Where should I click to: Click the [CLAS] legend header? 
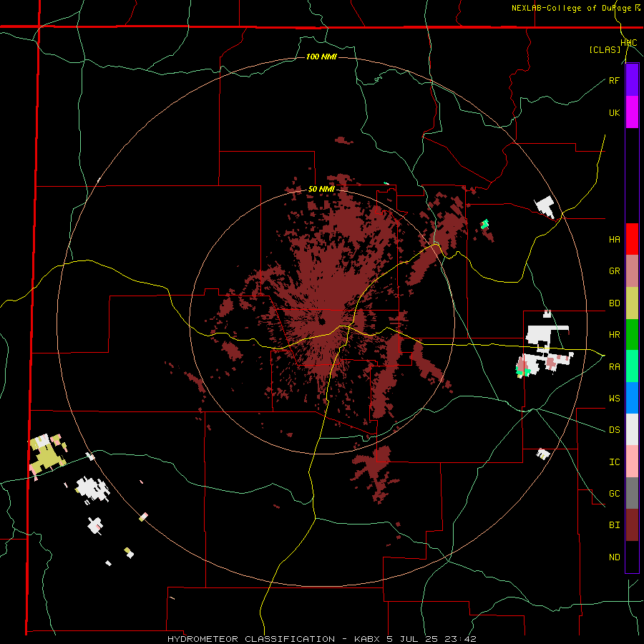[x=605, y=49]
